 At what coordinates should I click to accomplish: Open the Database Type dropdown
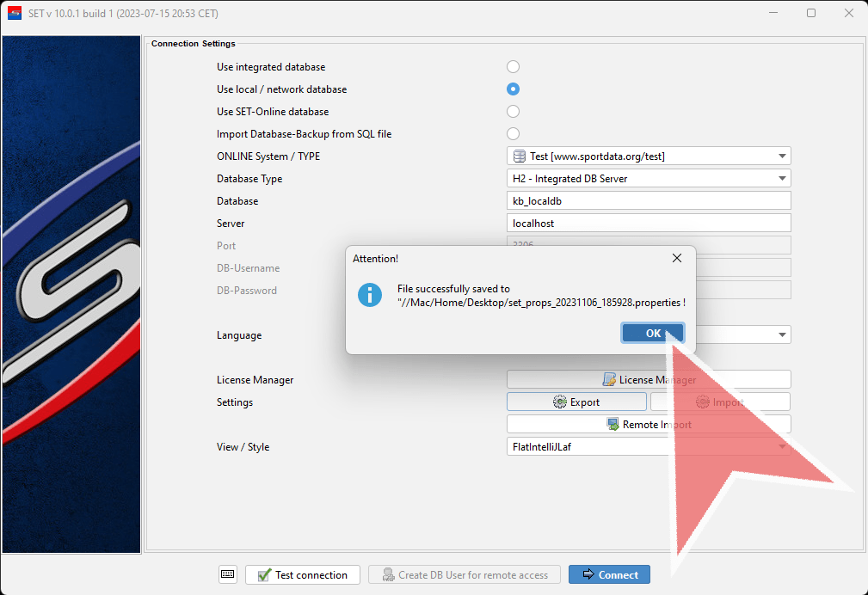[x=781, y=179]
